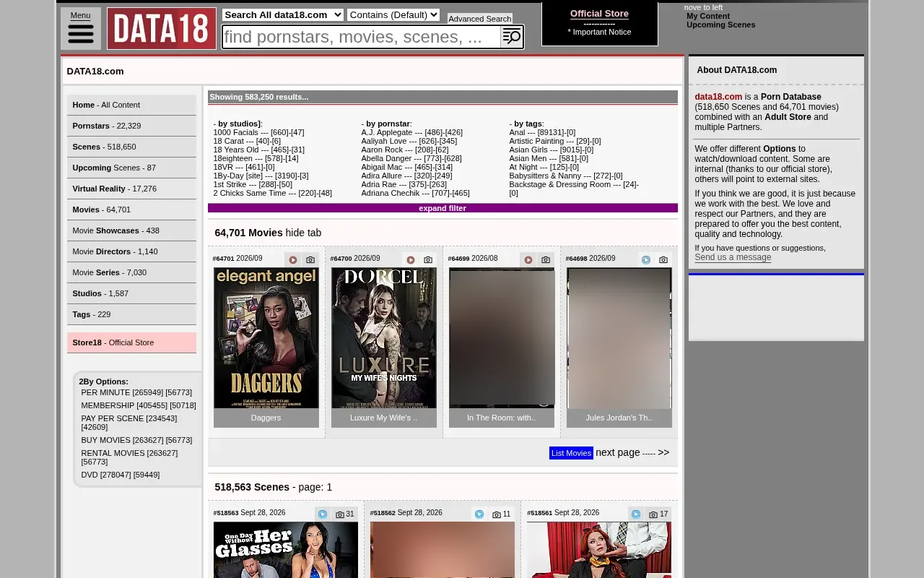Read the Important Notice link
The image size is (924, 578).
tap(599, 32)
